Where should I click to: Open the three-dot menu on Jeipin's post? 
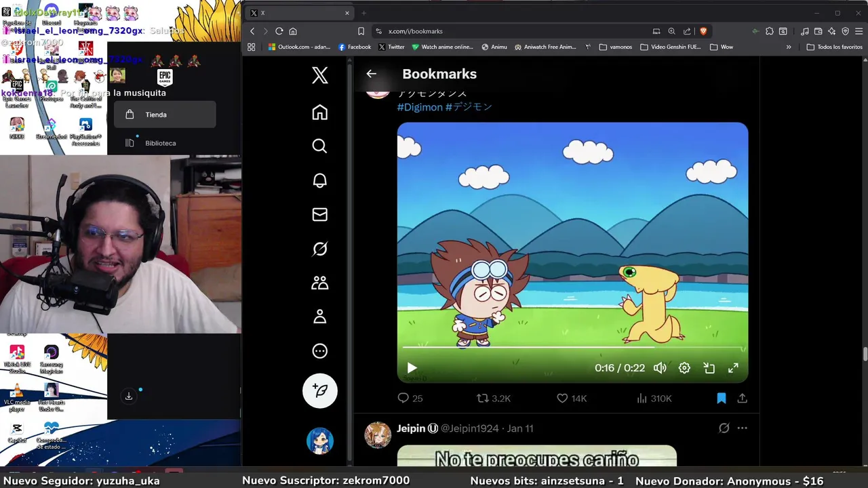[x=742, y=428]
